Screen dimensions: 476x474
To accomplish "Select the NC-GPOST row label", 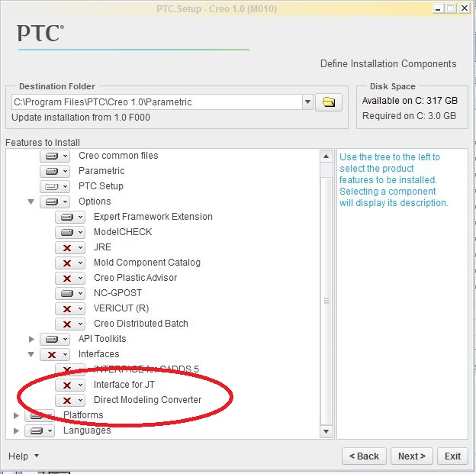I will 117,293.
